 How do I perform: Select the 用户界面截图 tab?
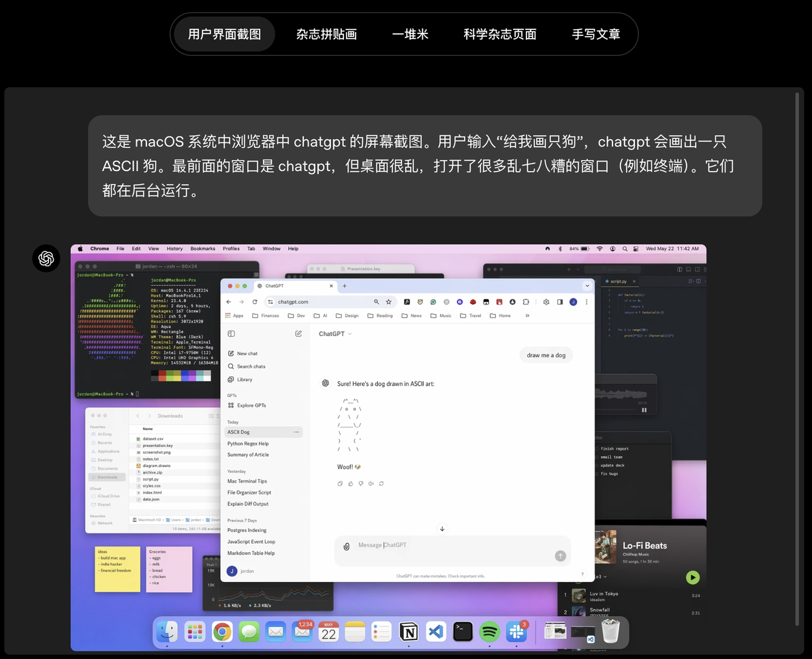223,34
